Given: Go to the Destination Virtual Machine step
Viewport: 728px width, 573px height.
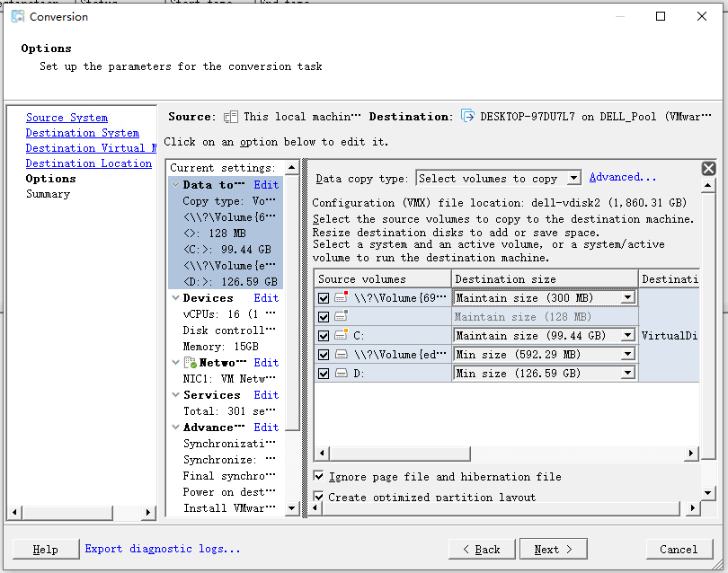Looking at the screenshot, I should pyautogui.click(x=91, y=148).
